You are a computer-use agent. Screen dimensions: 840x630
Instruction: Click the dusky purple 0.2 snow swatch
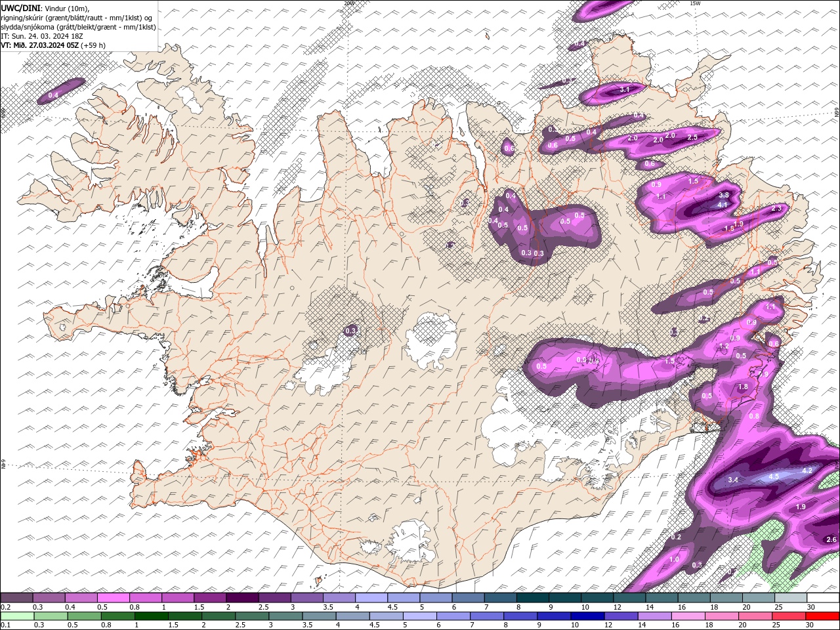coord(16,598)
